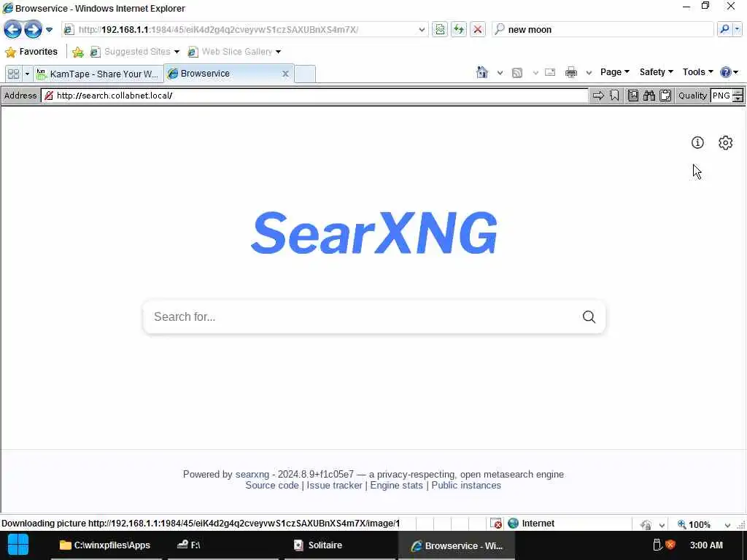
Task: Click the insecure connection icon in Browservice address
Action: (49, 96)
